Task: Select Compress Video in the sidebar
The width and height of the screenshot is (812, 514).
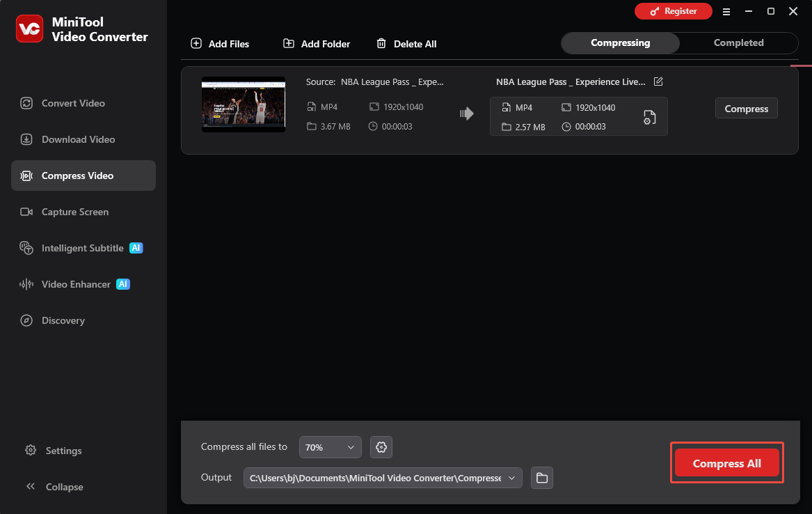Action: click(83, 176)
